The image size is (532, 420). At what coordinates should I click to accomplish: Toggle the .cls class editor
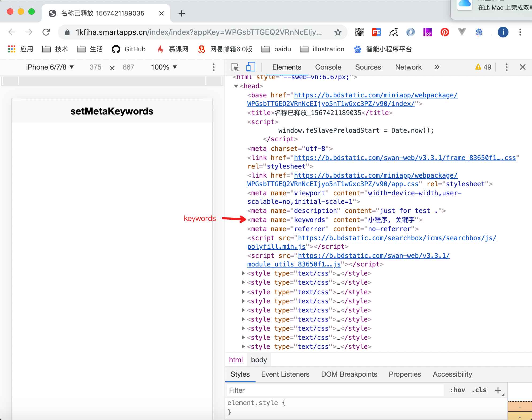[479, 390]
